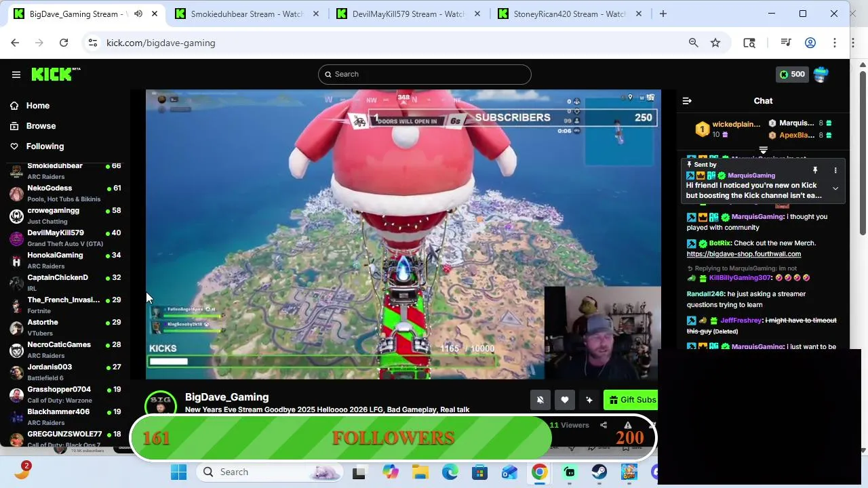
Task: Open Blackhammer406 channel in sidebar
Action: 64,417
